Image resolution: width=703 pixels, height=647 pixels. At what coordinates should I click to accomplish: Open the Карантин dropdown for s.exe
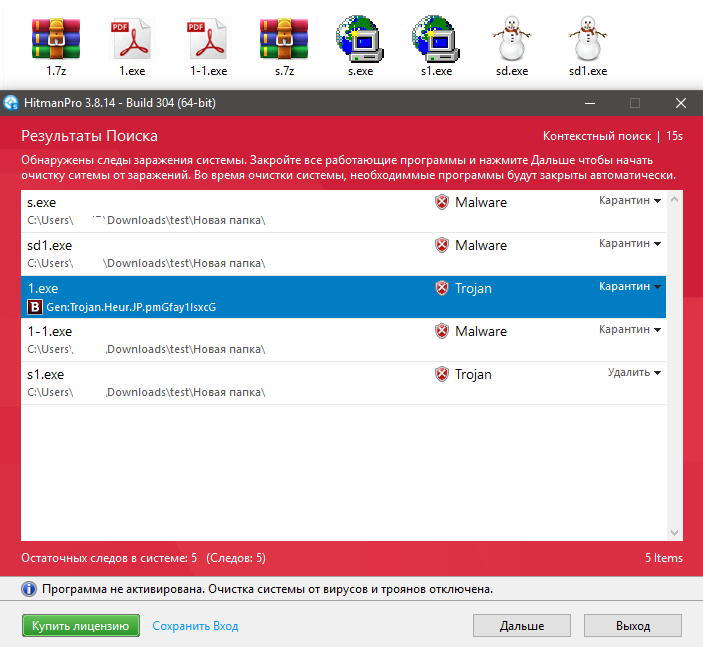(630, 200)
